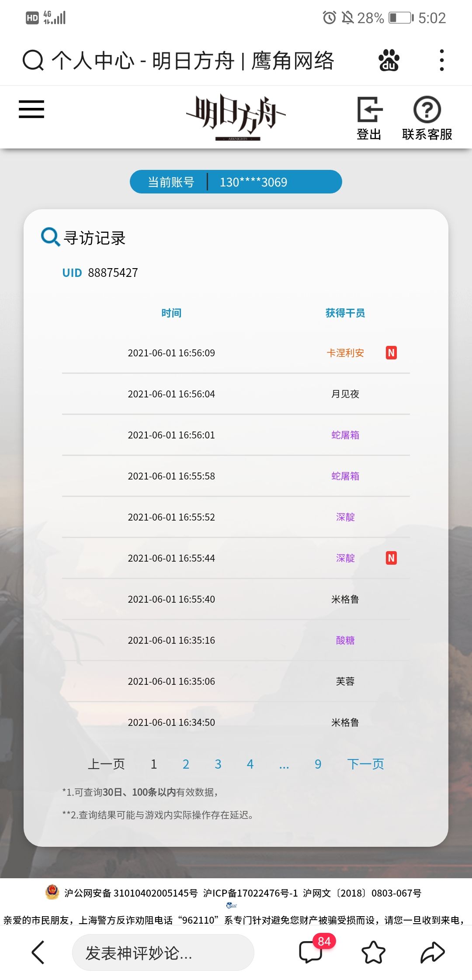Tap the Baidu paw icon
Viewport: 472px width, 980px height.
tap(389, 60)
